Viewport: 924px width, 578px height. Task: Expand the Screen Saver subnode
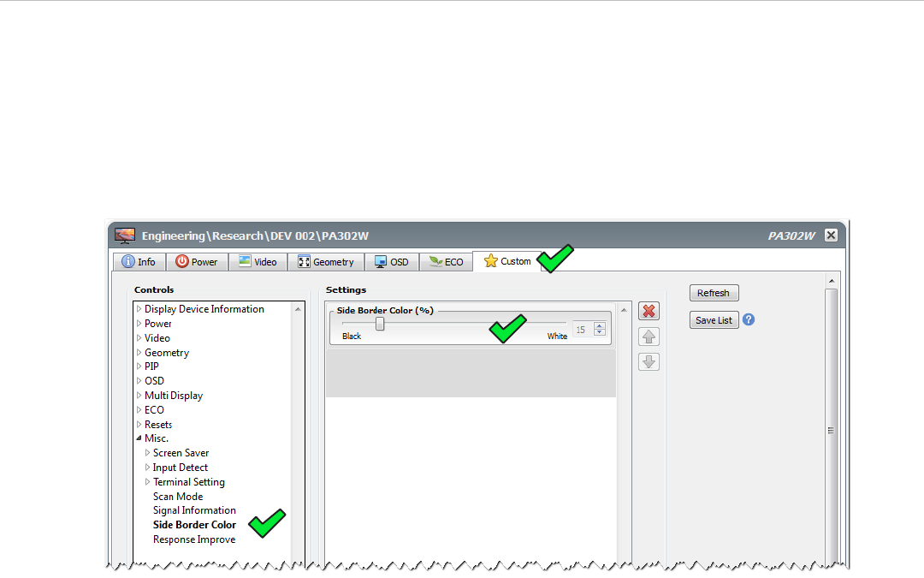[147, 453]
